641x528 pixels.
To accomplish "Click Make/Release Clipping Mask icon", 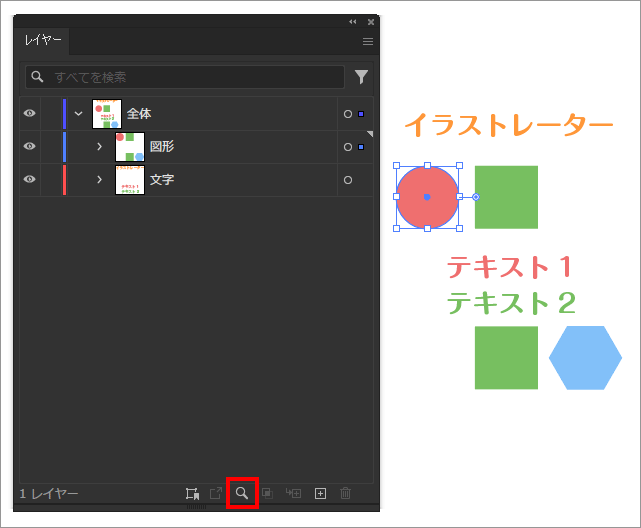I will pos(267,493).
